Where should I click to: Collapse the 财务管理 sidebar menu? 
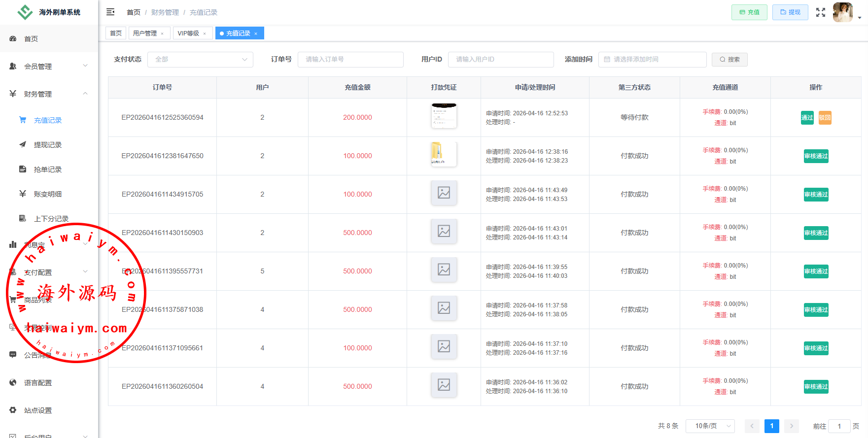point(48,94)
